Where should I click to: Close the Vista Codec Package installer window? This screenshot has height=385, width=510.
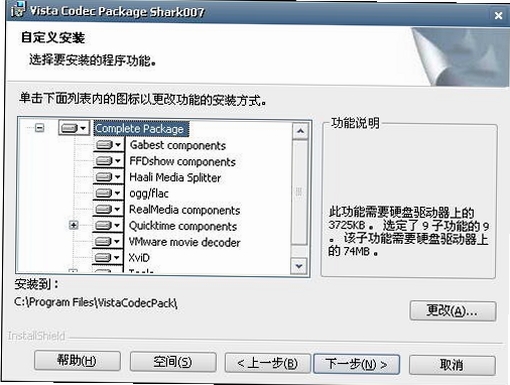click(x=498, y=15)
